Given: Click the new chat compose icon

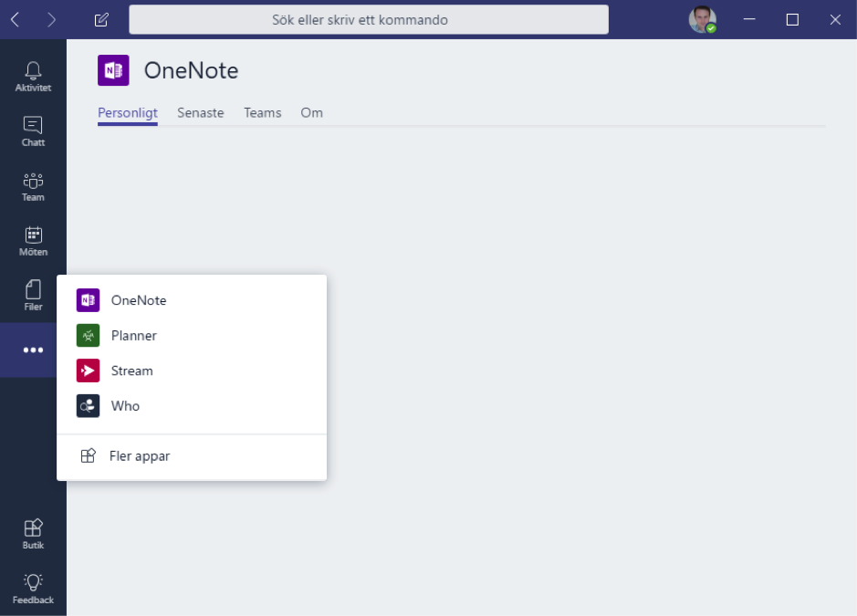Looking at the screenshot, I should tap(101, 20).
